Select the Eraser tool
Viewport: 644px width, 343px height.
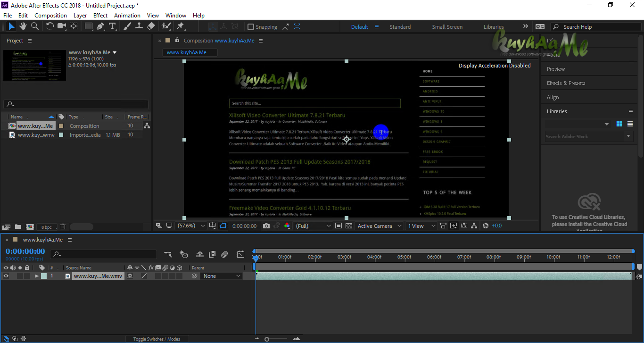(151, 26)
